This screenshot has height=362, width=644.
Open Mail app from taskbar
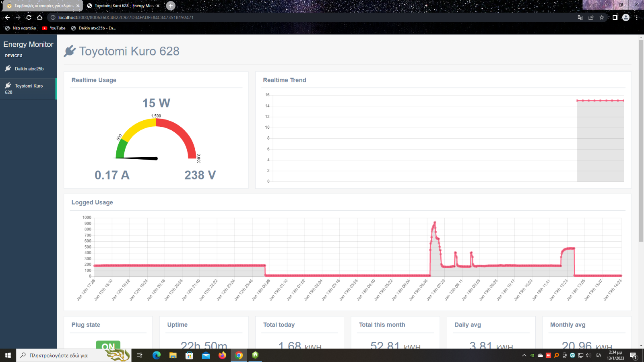(x=206, y=355)
